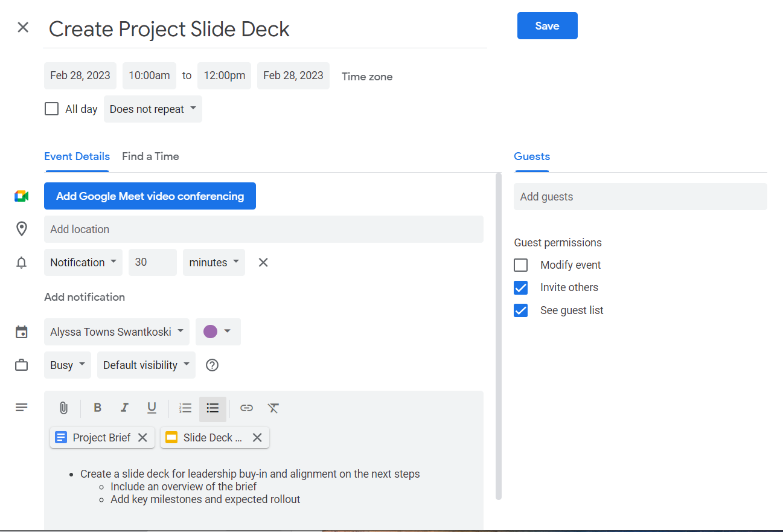Expand the Default visibility dropdown
This screenshot has height=532, width=783.
146,365
